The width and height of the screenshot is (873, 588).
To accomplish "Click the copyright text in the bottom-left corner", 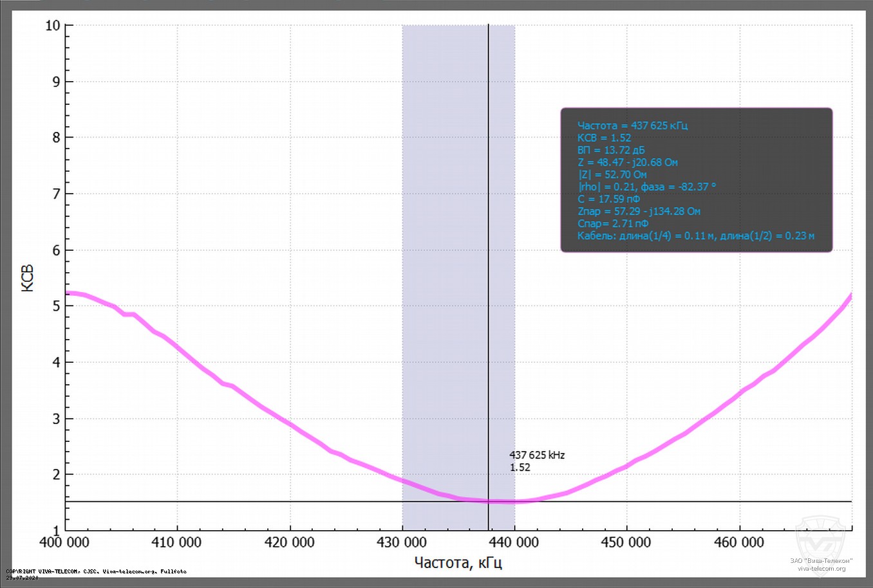I will (x=97, y=571).
